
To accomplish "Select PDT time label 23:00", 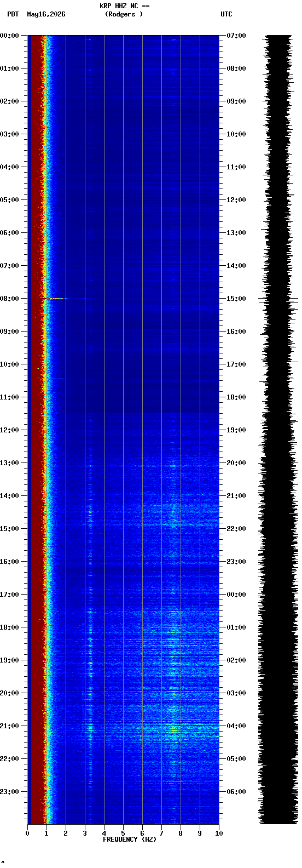I will (x=9, y=792).
